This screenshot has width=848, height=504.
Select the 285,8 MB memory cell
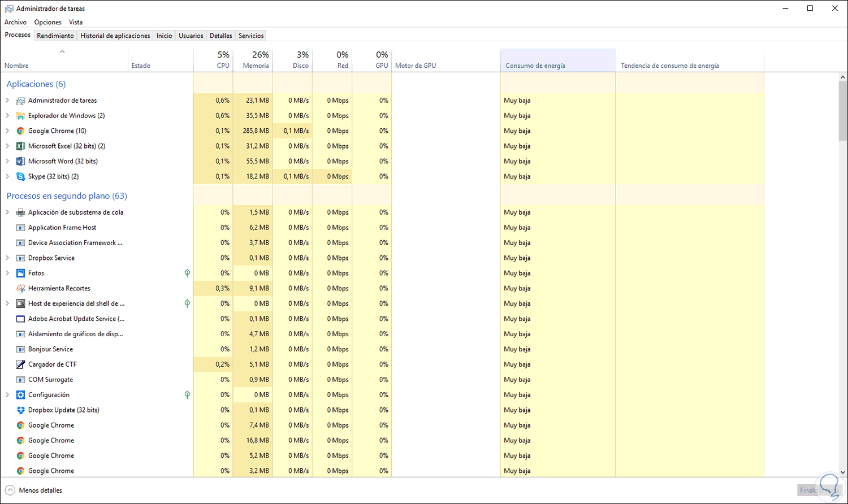tap(253, 131)
